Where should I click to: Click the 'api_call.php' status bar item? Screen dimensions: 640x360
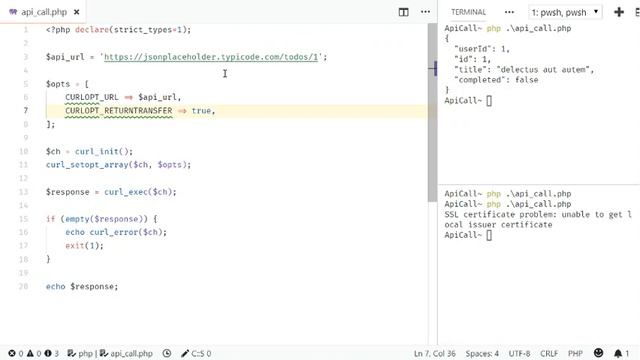tap(126, 353)
